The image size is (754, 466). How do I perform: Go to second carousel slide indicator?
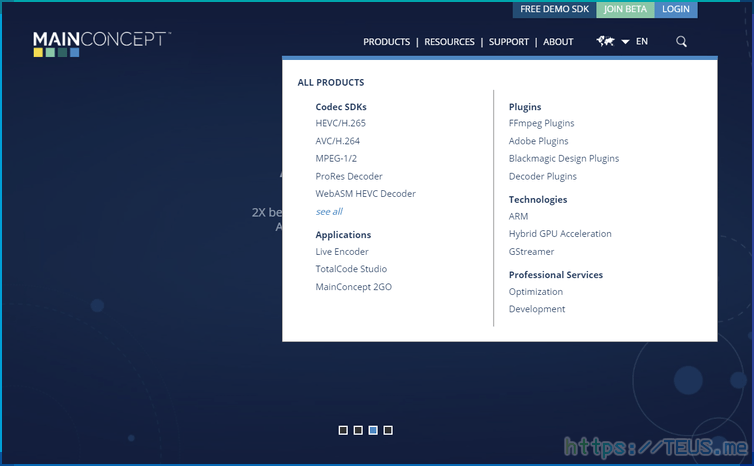pyautogui.click(x=358, y=430)
